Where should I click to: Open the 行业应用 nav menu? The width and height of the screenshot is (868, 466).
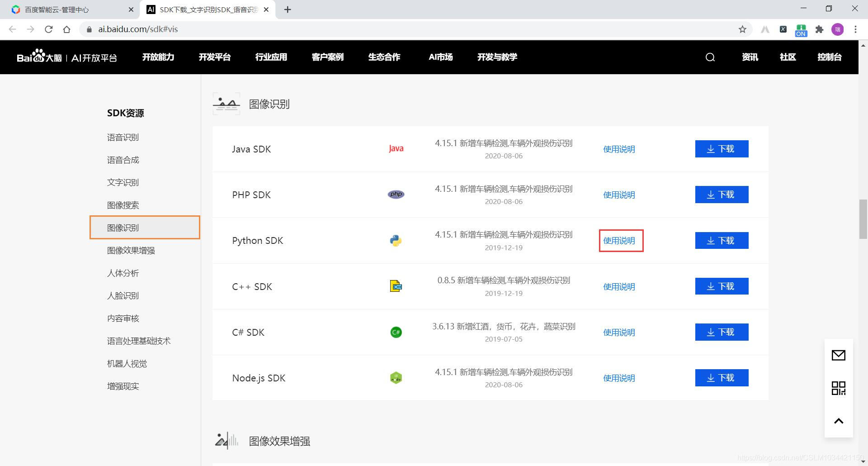click(271, 57)
